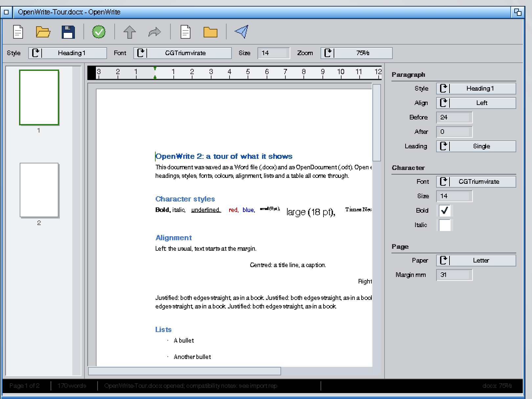Click the green indent marker on the ruler

point(155,73)
